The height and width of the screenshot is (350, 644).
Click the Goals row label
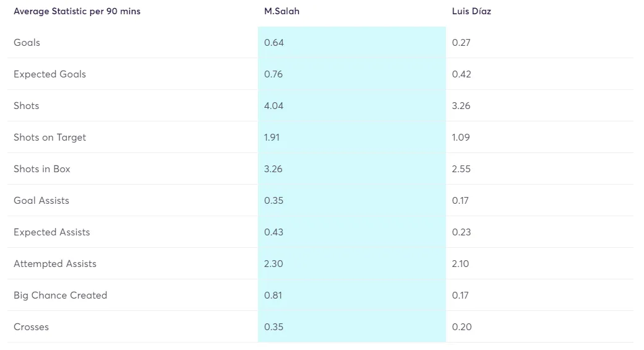27,43
